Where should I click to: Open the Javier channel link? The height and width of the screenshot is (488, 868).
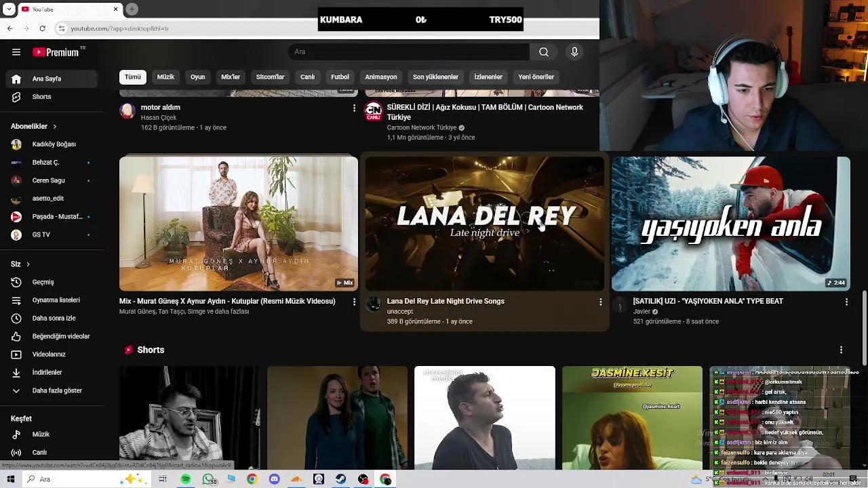(642, 312)
